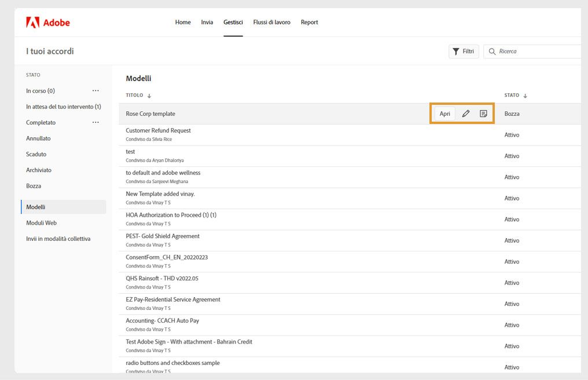Viewport: 588px width, 380px height.
Task: Switch to the Invia tab
Action: [207, 22]
